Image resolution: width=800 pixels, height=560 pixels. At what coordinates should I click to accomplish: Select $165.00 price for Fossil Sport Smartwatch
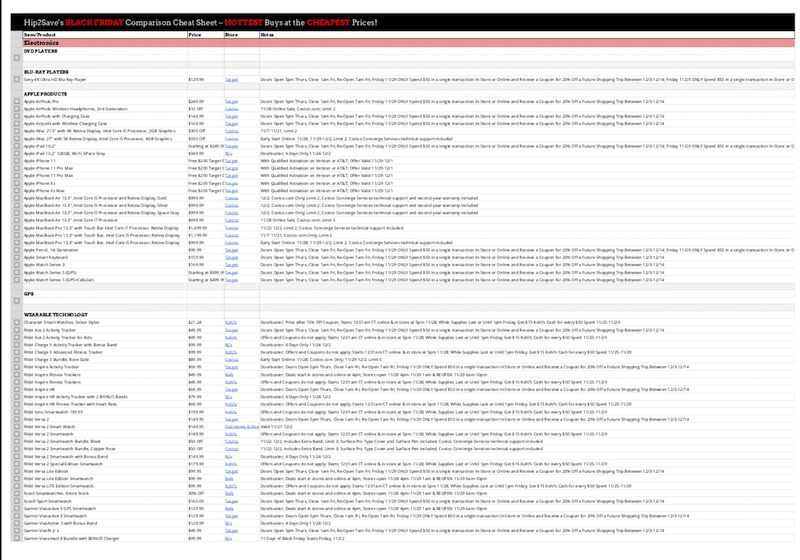pyautogui.click(x=206, y=501)
